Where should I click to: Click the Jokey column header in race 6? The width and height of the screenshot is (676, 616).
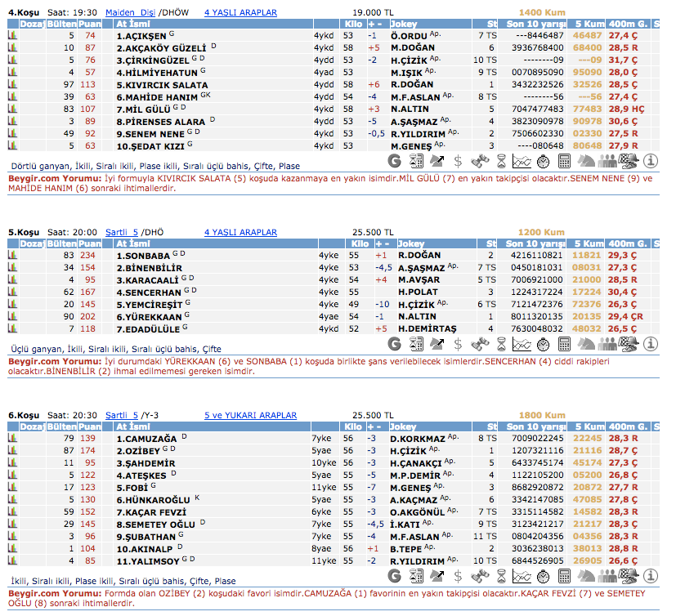(405, 426)
